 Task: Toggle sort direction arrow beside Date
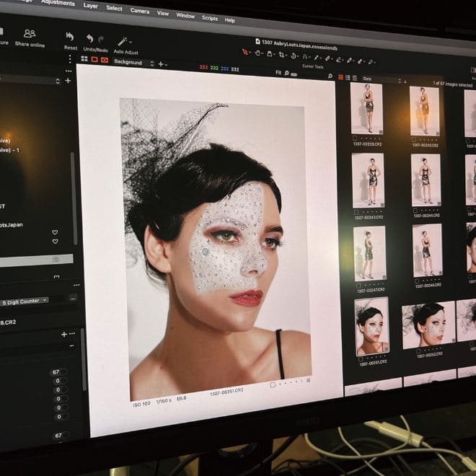point(405,81)
